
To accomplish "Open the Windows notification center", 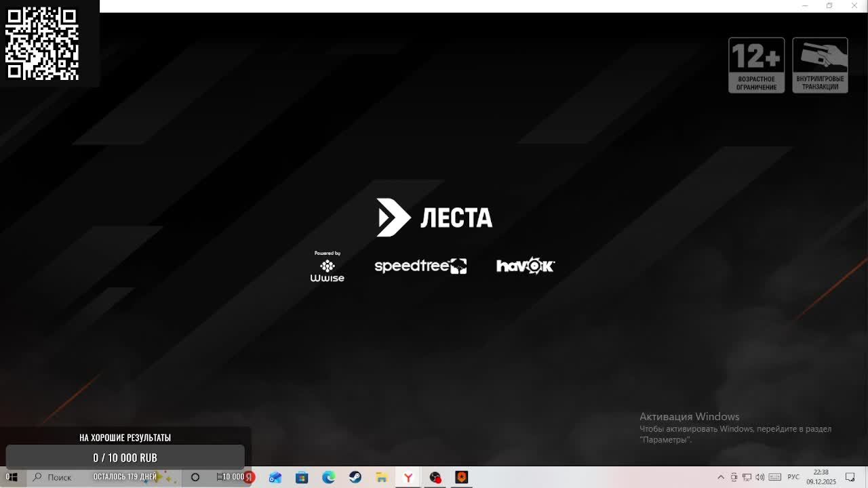I will click(850, 477).
